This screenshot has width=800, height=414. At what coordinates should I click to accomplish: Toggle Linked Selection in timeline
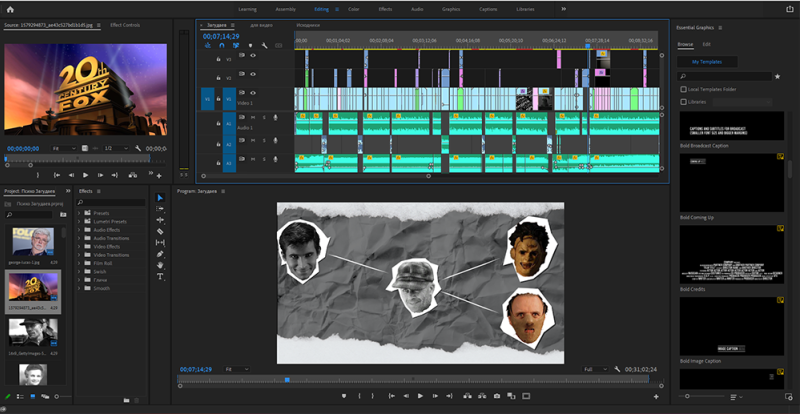pos(236,45)
